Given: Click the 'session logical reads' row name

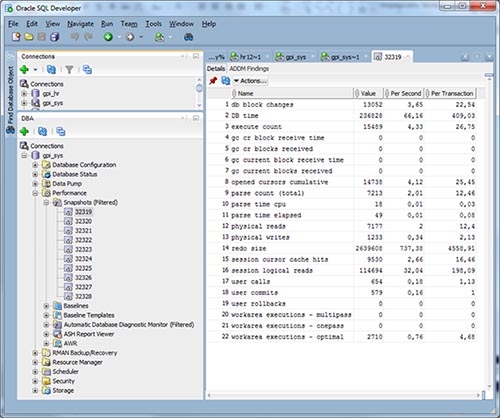Looking at the screenshot, I should pyautogui.click(x=272, y=270).
